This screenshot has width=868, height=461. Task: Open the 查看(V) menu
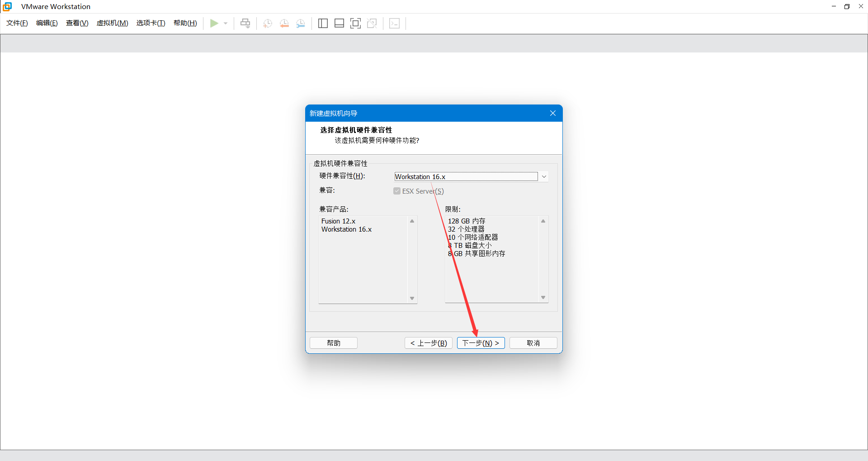point(77,23)
